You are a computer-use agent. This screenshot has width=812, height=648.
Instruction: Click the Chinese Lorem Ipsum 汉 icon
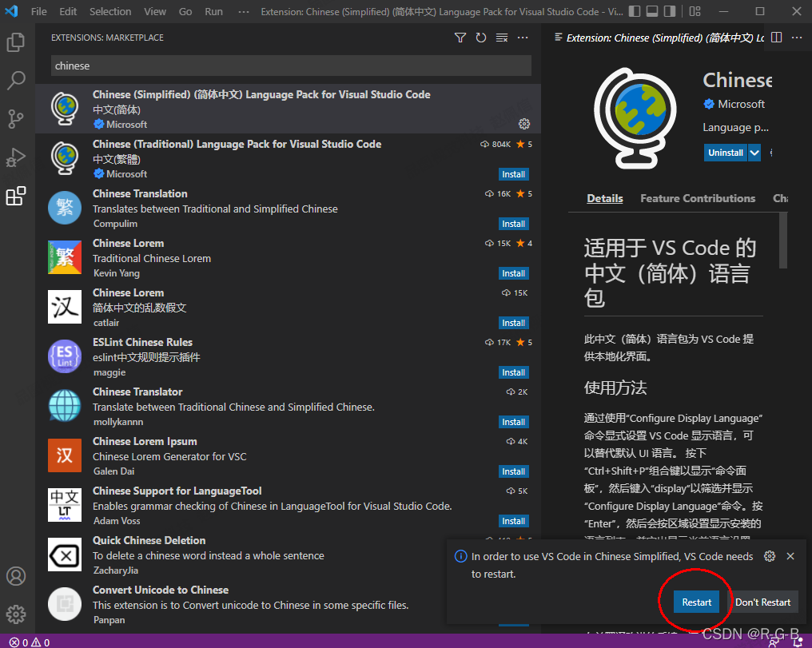tap(65, 455)
